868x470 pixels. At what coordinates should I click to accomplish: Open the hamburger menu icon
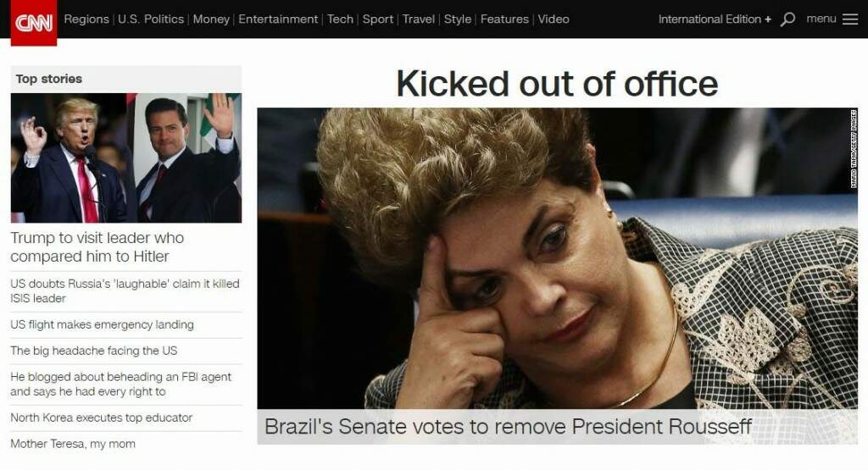click(x=849, y=19)
